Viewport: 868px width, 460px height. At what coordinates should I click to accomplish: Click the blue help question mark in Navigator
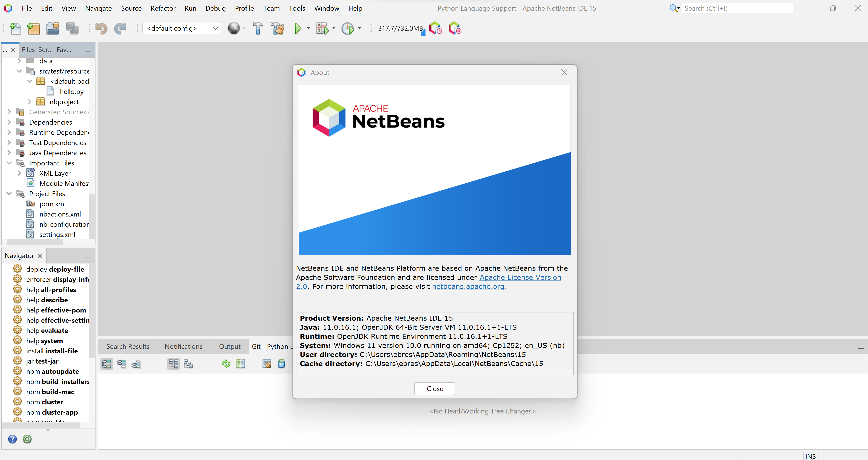coord(12,439)
